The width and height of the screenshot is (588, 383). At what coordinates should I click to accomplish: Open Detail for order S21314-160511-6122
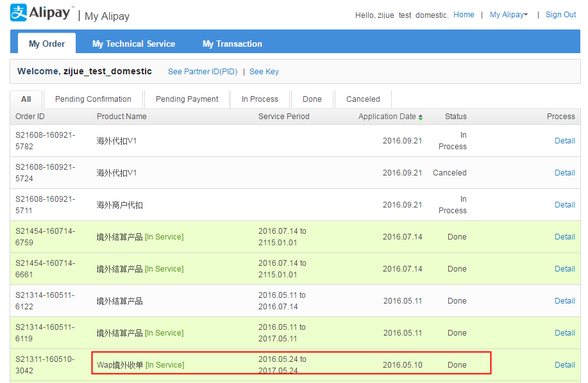tap(565, 300)
